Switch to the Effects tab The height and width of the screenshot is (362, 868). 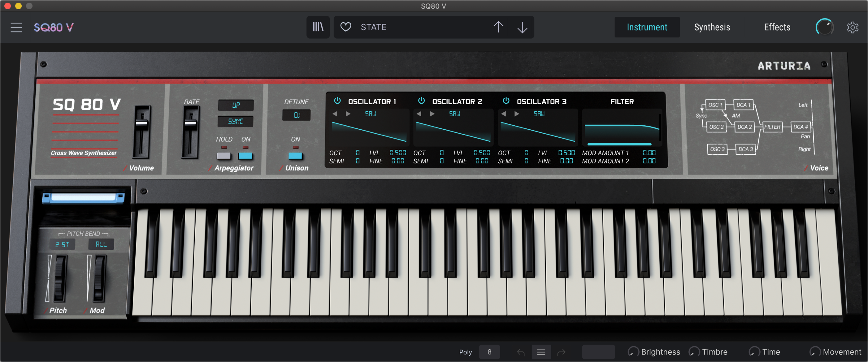click(x=777, y=27)
